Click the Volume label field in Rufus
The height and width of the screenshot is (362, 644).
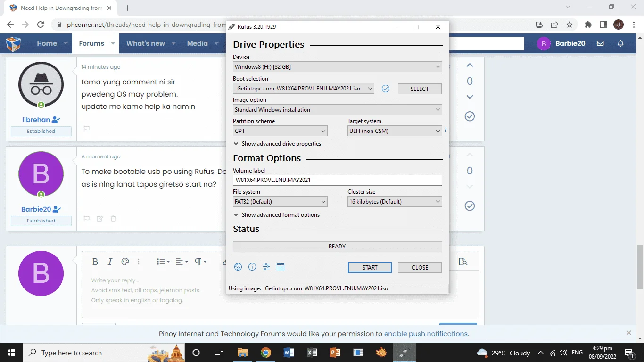click(x=338, y=180)
